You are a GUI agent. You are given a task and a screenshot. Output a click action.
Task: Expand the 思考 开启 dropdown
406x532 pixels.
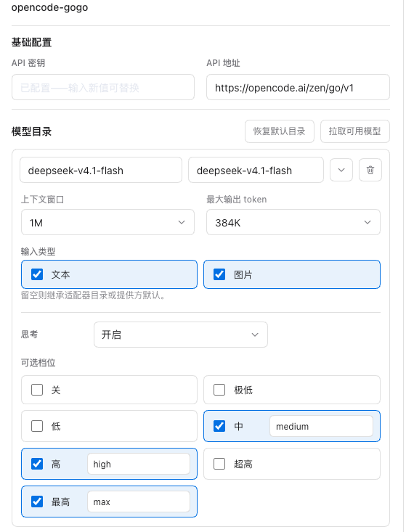pyautogui.click(x=181, y=335)
